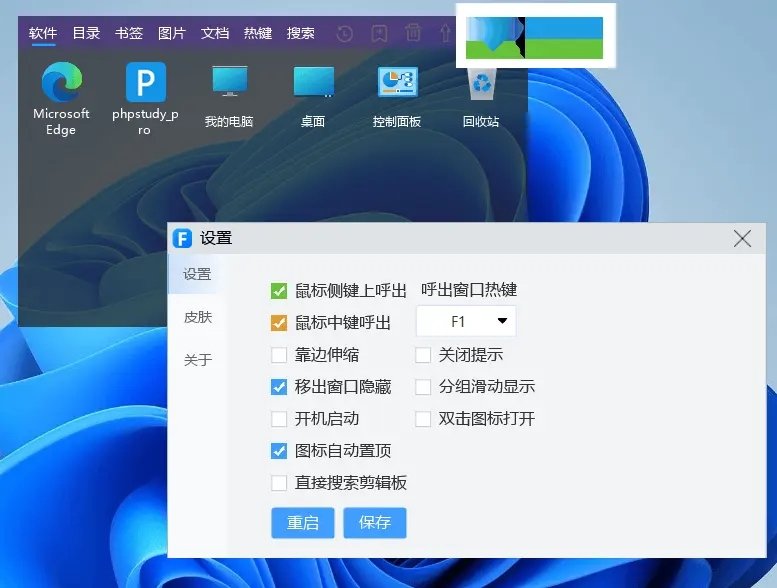Click the 重启 restart button

click(x=303, y=523)
